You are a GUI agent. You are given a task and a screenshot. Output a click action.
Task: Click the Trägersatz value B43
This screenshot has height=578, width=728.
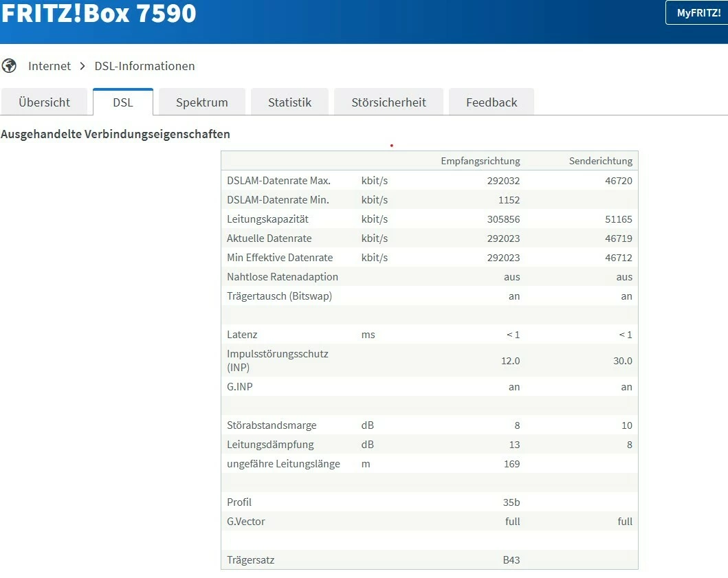[511, 560]
